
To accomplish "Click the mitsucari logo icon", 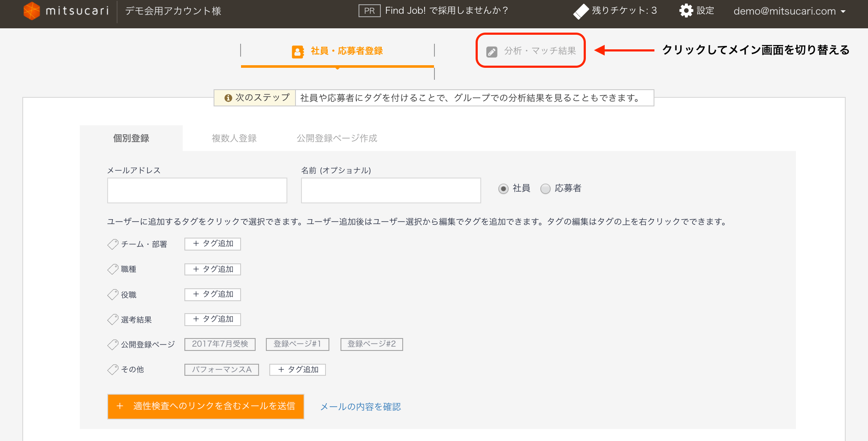I will point(32,11).
